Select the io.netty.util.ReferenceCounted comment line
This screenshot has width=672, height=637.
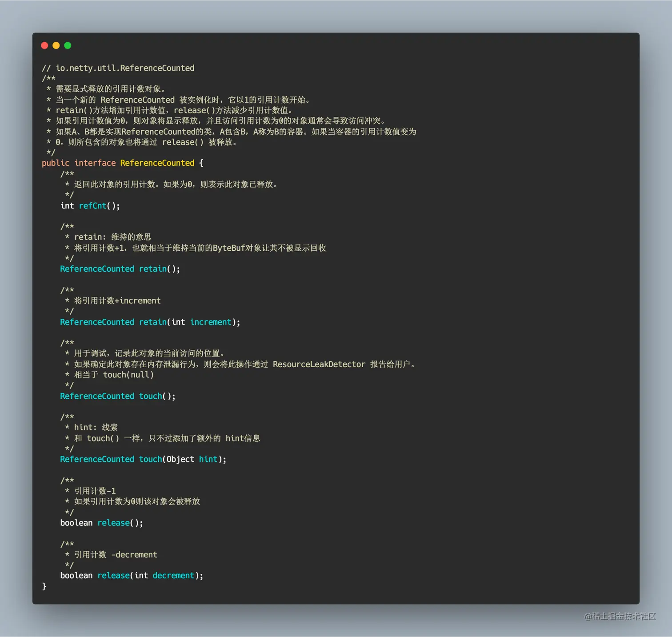(x=118, y=68)
